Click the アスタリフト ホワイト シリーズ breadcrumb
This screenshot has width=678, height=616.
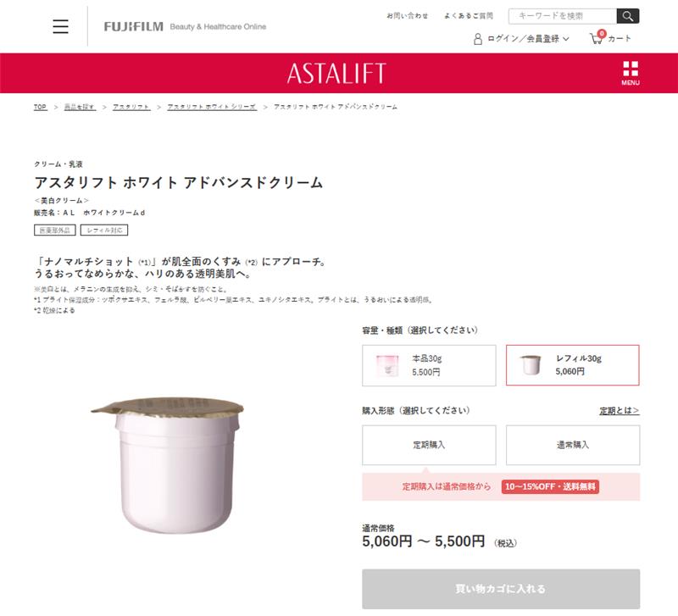click(x=212, y=107)
